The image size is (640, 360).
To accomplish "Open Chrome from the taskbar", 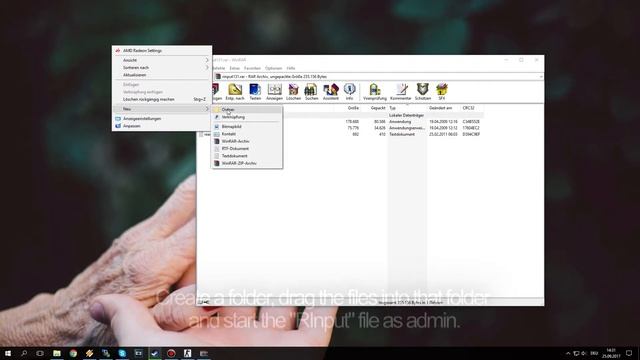I will tap(73, 353).
